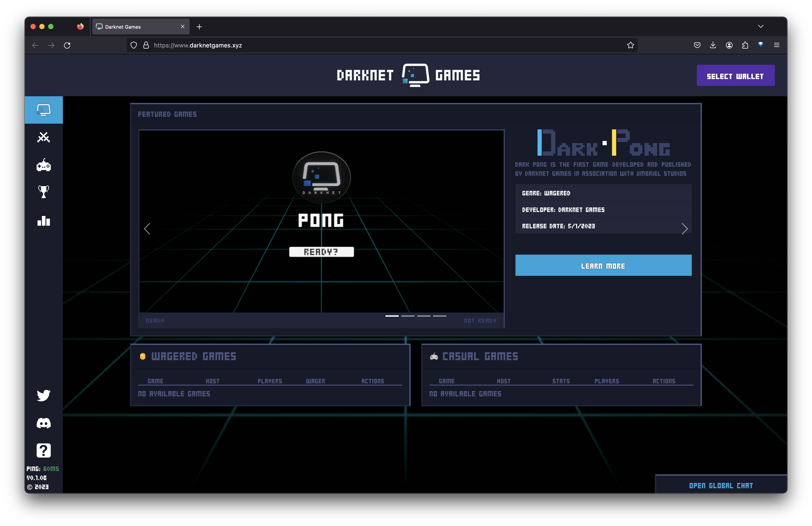Screen dimensions: 812x526
Task: Click the Select Wallet button
Action: click(x=735, y=76)
